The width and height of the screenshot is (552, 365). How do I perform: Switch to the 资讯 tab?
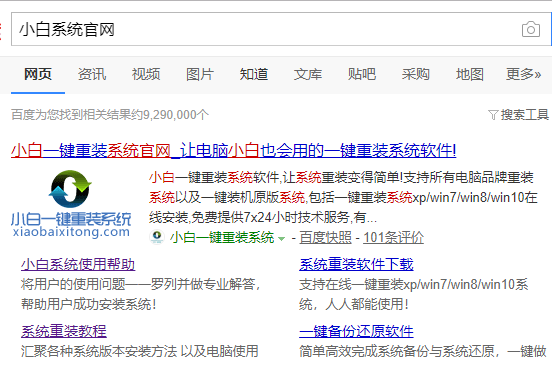(x=92, y=74)
